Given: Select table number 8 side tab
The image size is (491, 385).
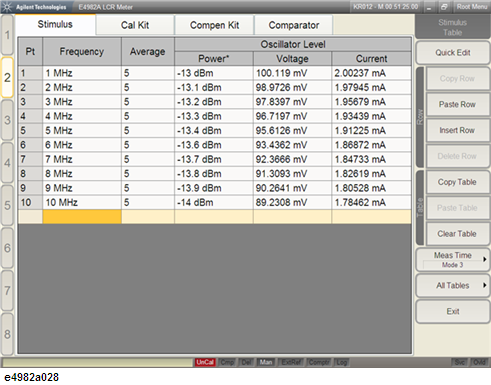Looking at the screenshot, I should pos(7,334).
